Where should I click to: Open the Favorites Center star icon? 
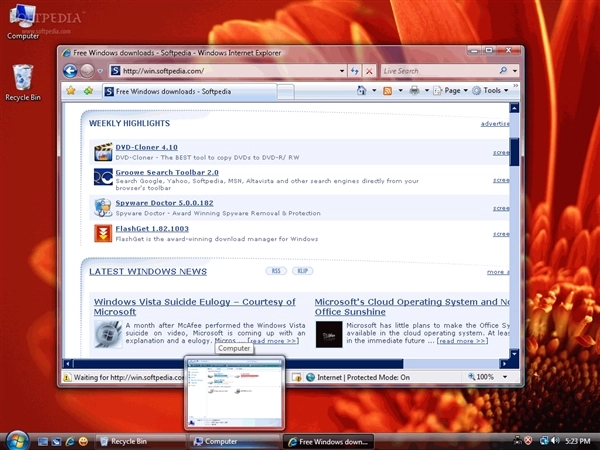point(70,91)
